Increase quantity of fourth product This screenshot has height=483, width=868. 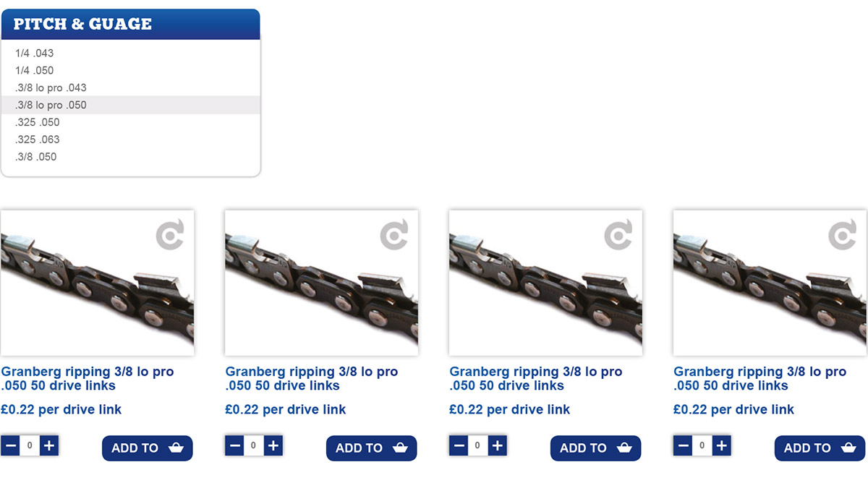coord(721,445)
